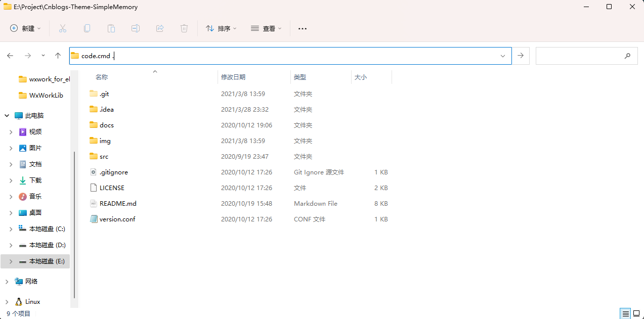Click the 'Git Ignore 源文件' type cell
Image resolution: width=644 pixels, height=319 pixels.
(319, 172)
